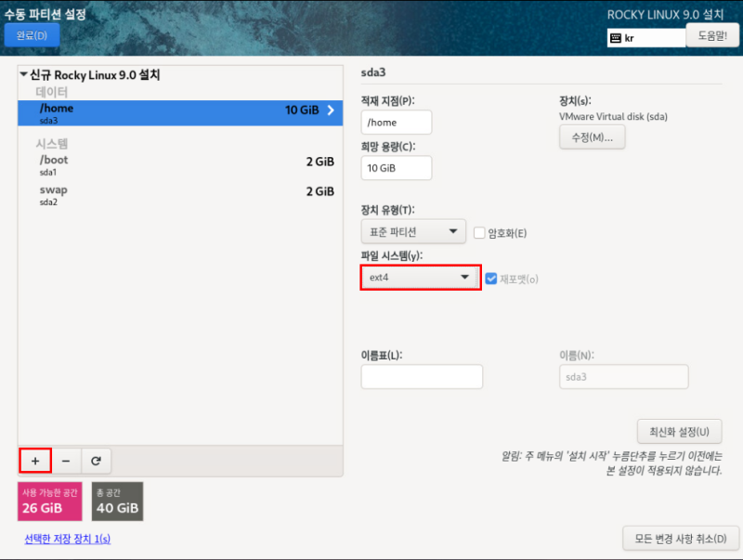The height and width of the screenshot is (560, 743).
Task: Click the 총 공간 40 GiB box
Action: (117, 501)
